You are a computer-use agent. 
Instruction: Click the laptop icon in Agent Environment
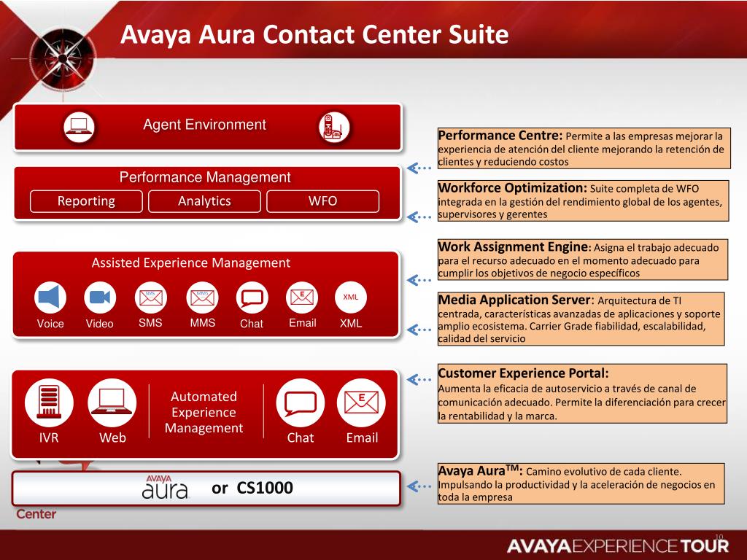point(79,127)
